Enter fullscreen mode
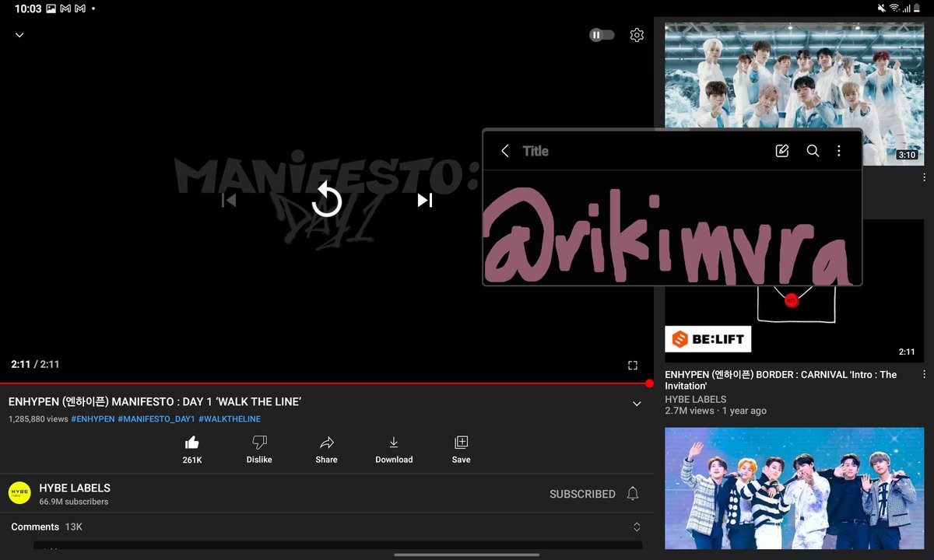The width and height of the screenshot is (934, 560). (633, 365)
